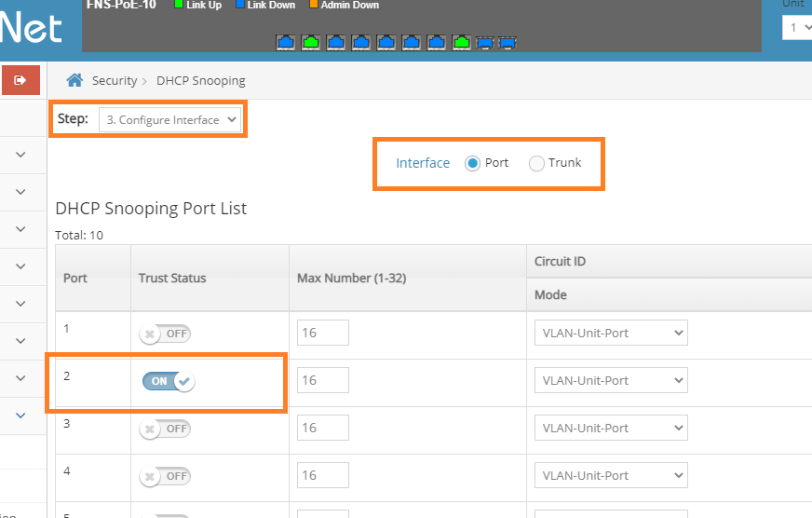Click the green port 8 icon in the switch panel
Viewport: 812px width, 518px height.
pos(462,43)
